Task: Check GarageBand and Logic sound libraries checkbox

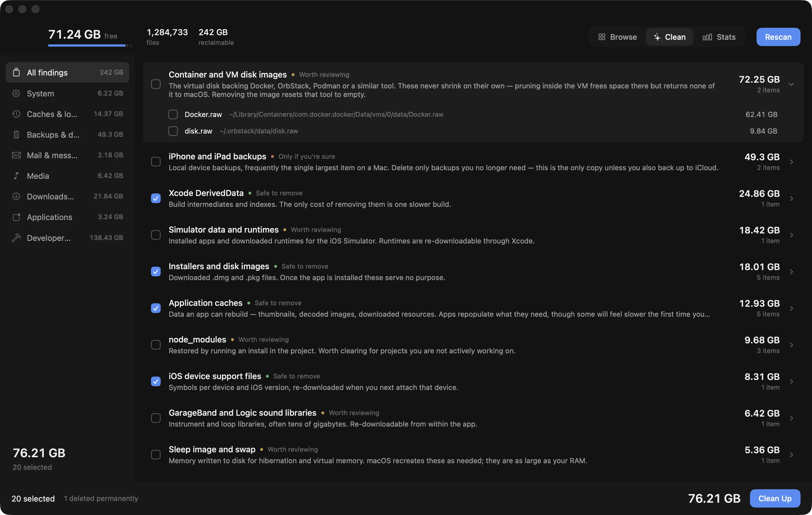Action: coord(156,418)
